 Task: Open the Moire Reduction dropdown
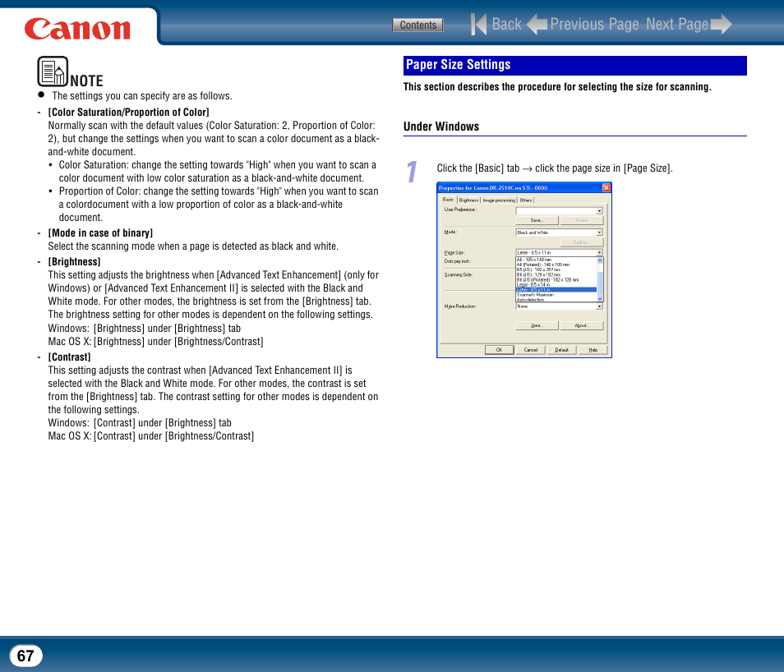click(x=559, y=306)
